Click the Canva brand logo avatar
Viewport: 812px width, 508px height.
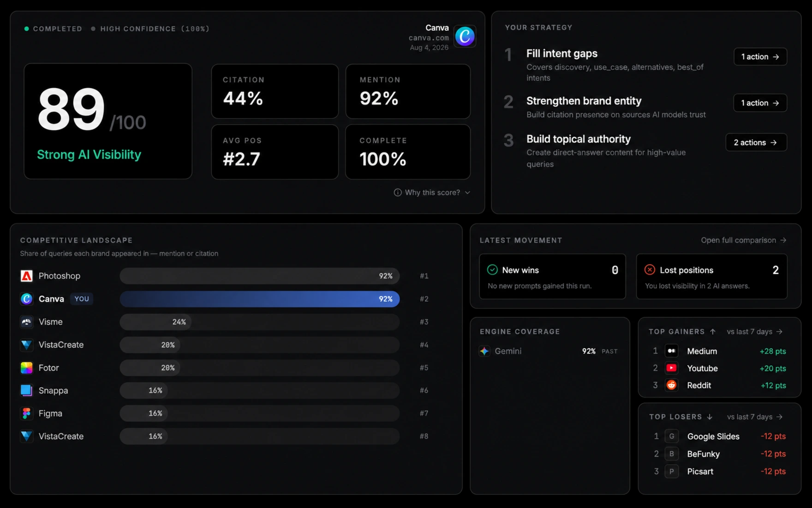[465, 36]
